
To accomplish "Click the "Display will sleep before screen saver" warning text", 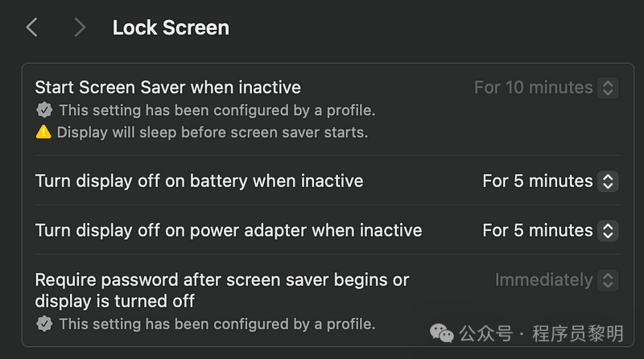I will 213,132.
